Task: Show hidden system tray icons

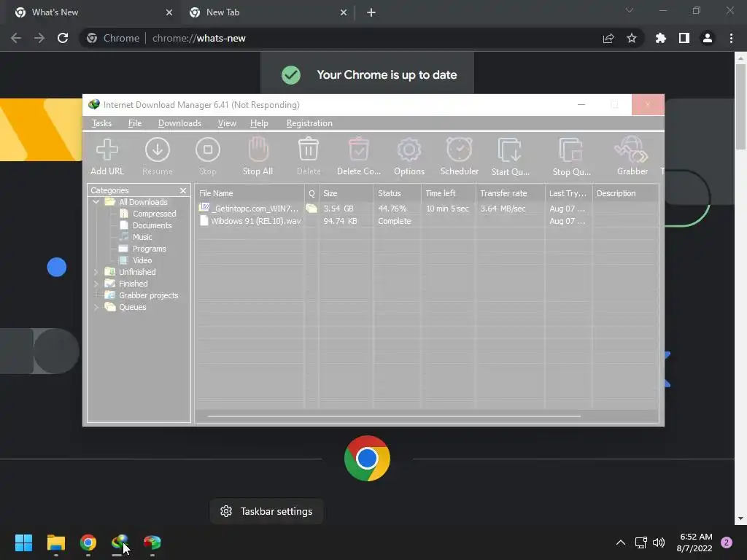Action: coord(621,542)
